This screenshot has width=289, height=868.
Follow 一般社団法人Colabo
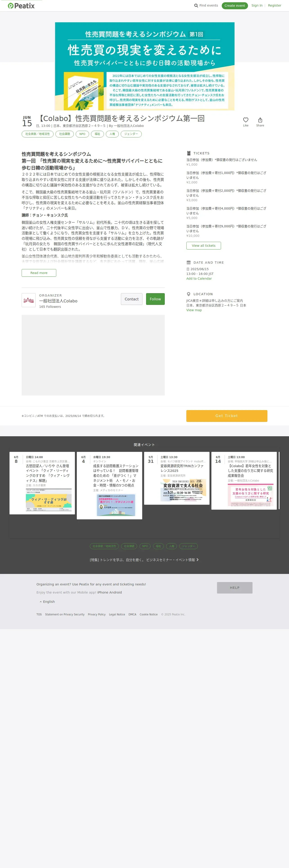155,299
